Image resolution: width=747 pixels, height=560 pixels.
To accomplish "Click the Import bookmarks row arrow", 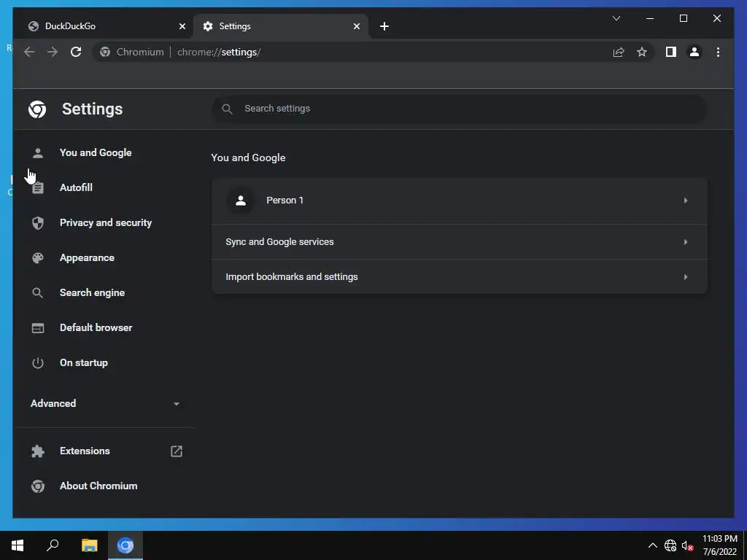I will pos(686,276).
